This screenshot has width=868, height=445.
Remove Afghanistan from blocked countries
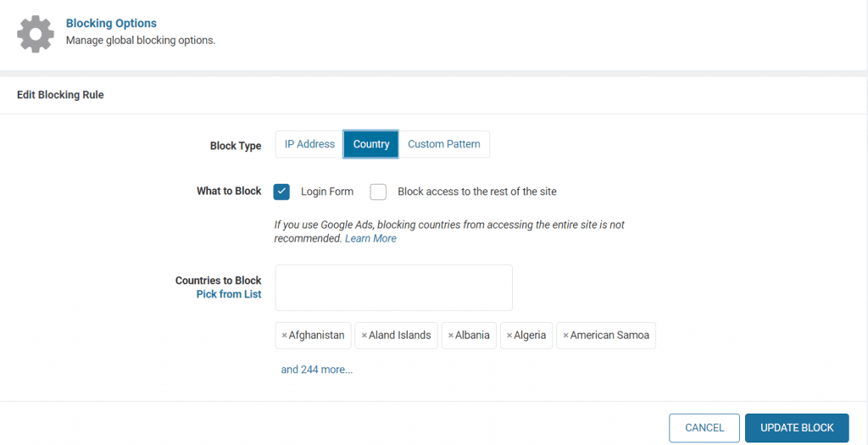285,336
